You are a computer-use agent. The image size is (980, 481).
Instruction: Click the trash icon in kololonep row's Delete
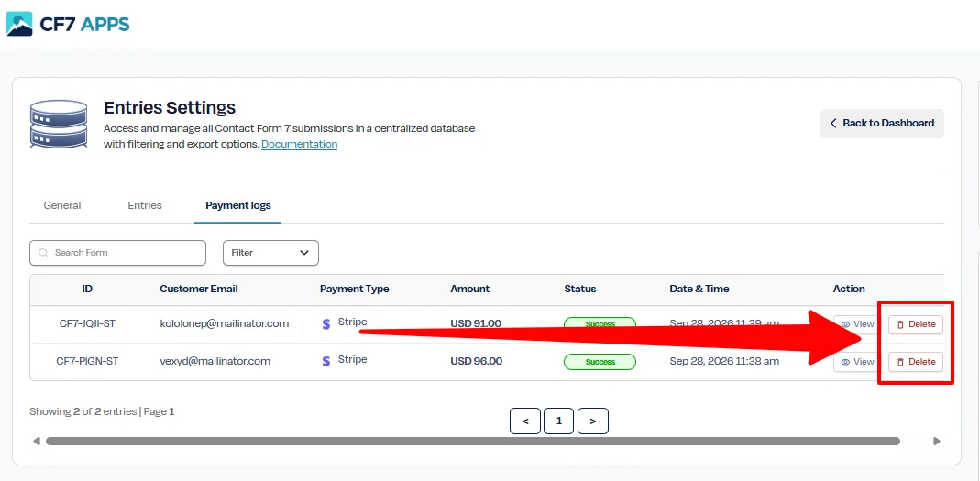tap(900, 325)
